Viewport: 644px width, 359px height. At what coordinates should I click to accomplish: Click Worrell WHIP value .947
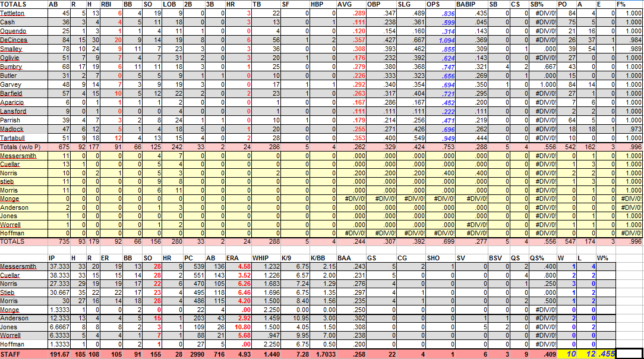pos(266,336)
